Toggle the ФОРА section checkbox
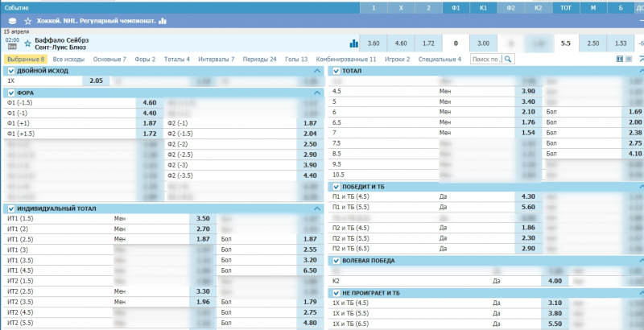This screenshot has width=644, height=330. pos(10,93)
